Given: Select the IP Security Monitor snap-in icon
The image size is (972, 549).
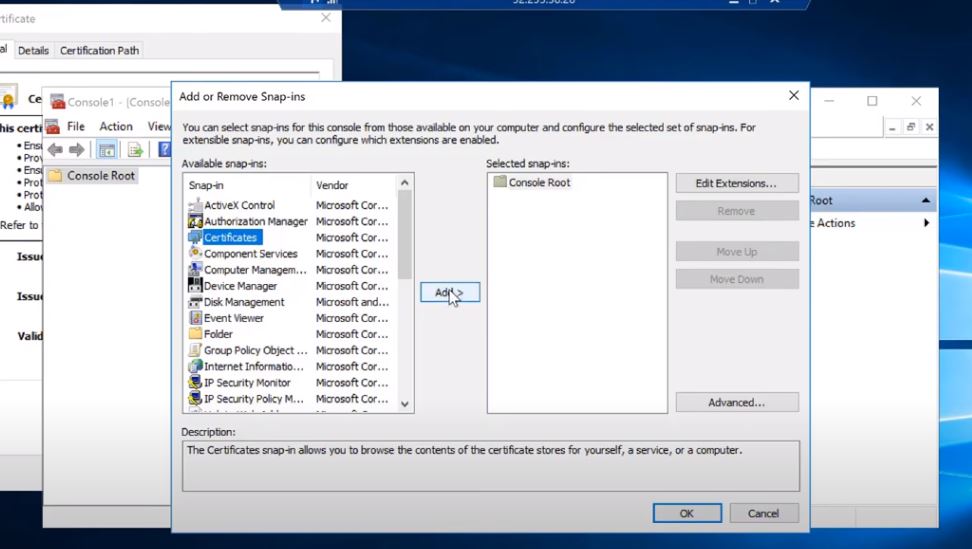Looking at the screenshot, I should [x=195, y=382].
